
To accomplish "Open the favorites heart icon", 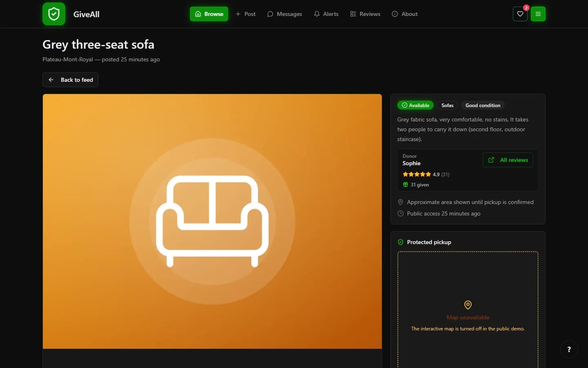I will (520, 14).
